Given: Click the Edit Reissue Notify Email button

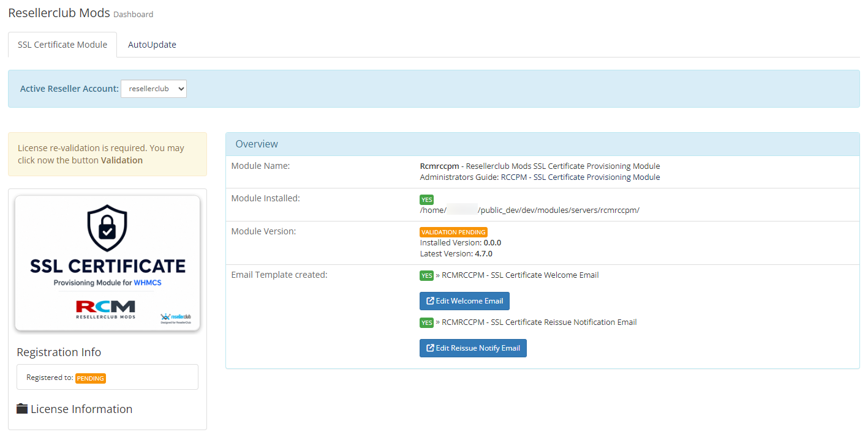Looking at the screenshot, I should pos(473,348).
